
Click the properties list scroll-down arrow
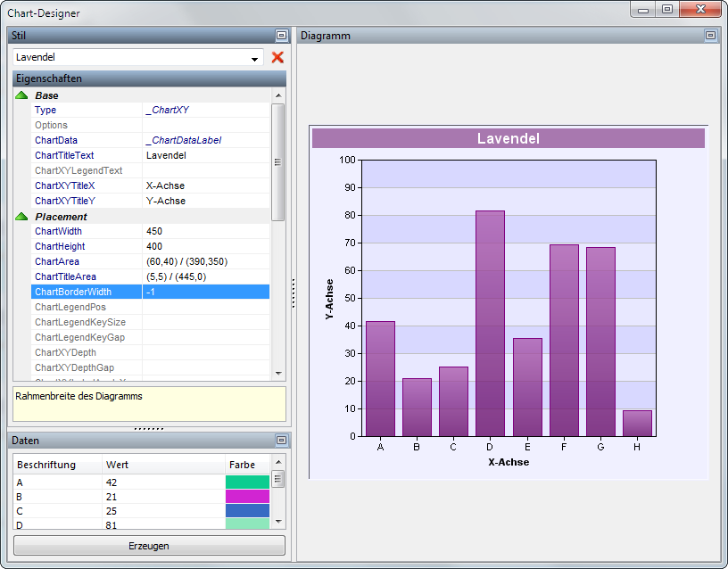point(277,373)
